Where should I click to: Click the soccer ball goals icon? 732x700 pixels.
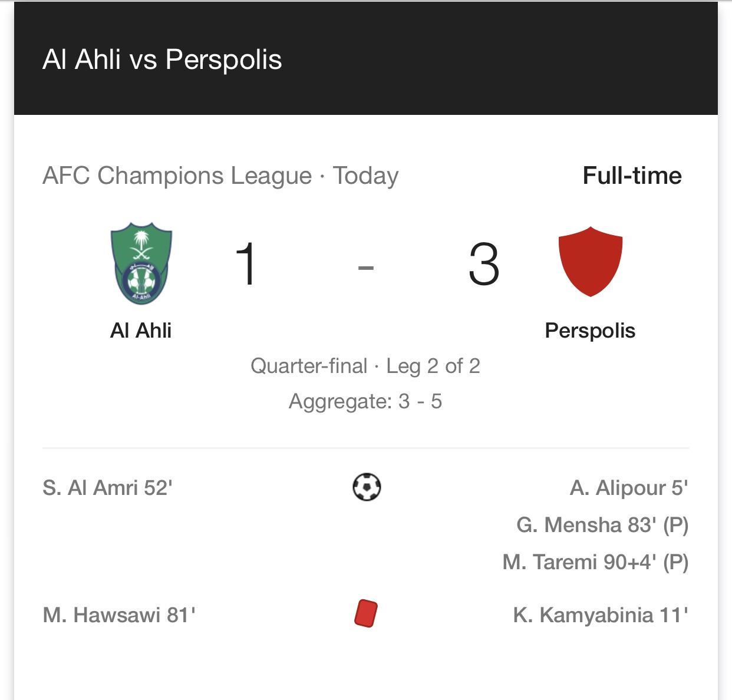(x=367, y=487)
